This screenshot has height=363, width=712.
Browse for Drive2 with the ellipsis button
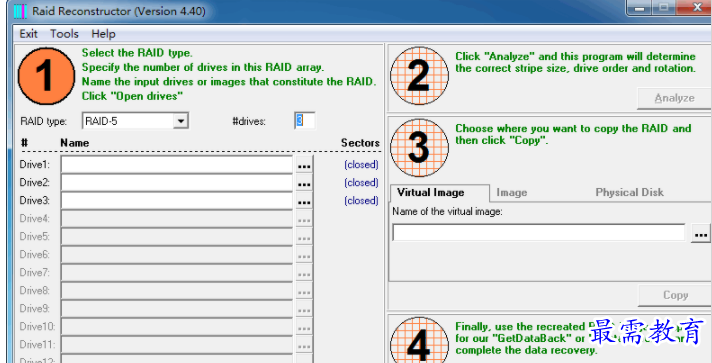pos(304,183)
